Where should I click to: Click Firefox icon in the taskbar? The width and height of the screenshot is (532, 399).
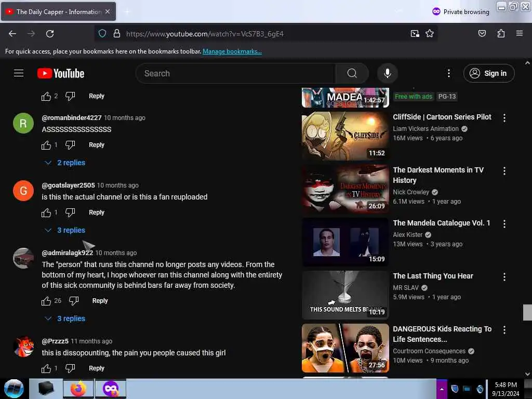click(78, 389)
